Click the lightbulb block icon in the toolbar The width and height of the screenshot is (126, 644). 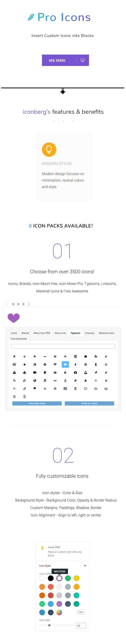click(x=7, y=304)
